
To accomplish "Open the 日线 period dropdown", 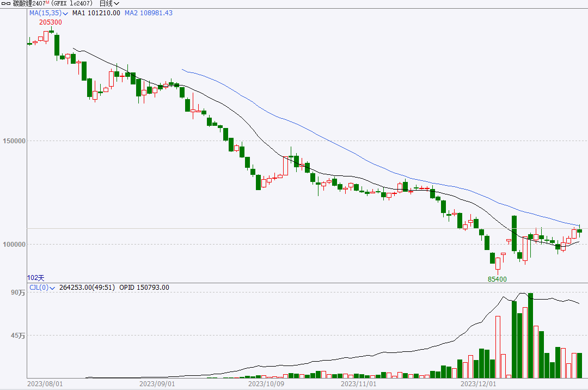I will click(x=109, y=3).
